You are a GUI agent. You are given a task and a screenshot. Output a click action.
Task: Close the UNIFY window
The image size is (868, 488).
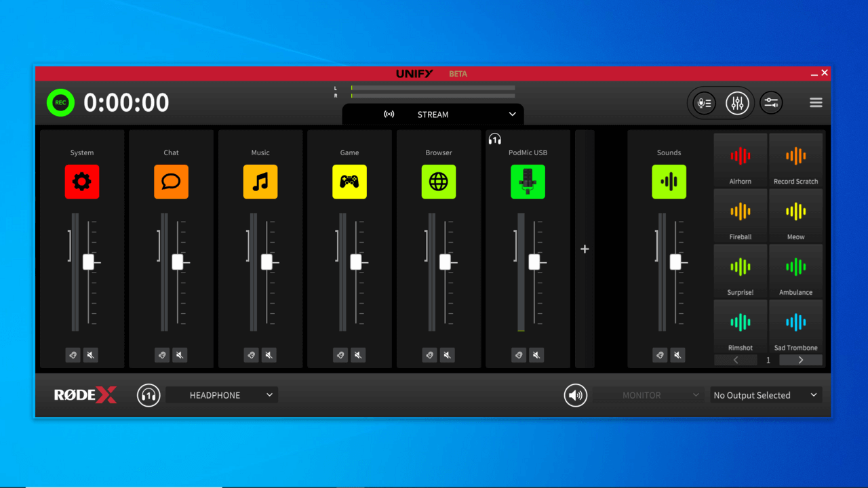coord(825,73)
